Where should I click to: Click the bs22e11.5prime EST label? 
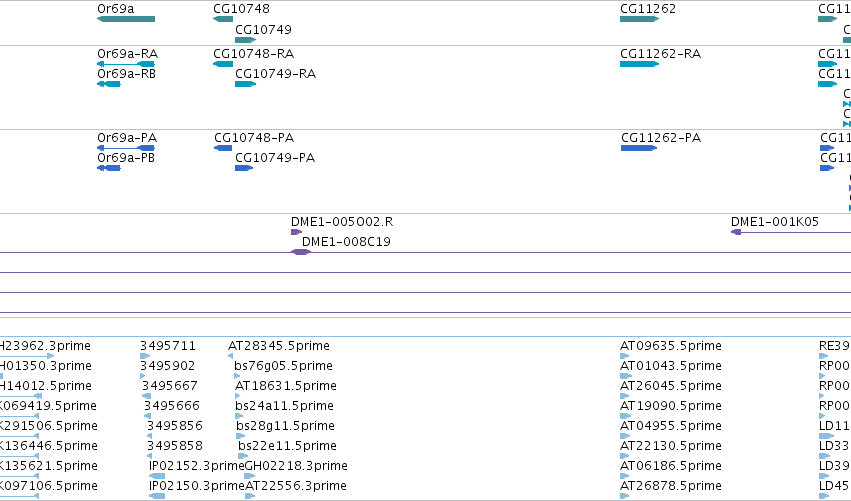(x=287, y=446)
